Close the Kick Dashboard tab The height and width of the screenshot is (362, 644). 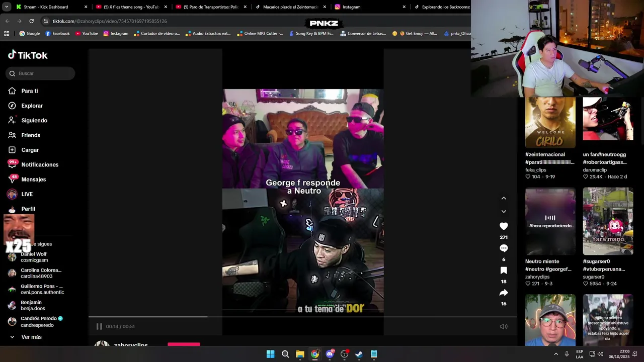86,7
